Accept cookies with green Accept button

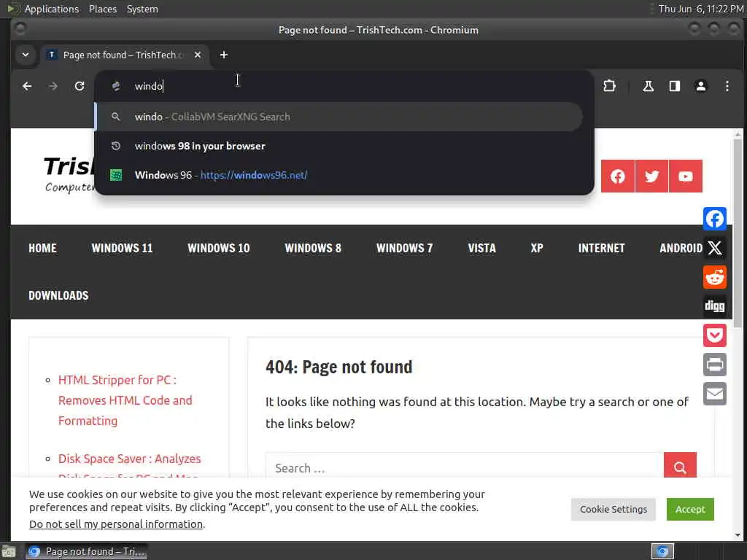click(x=690, y=510)
